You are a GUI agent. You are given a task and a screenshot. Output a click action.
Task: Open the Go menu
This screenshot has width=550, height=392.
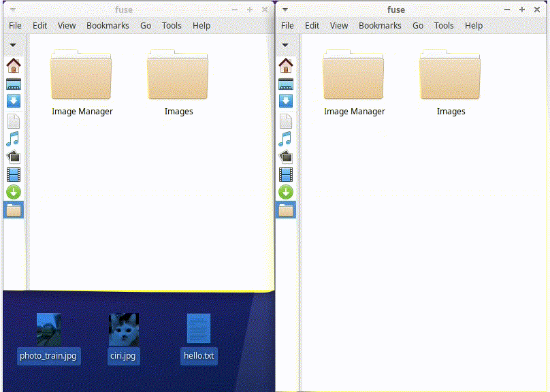click(145, 25)
